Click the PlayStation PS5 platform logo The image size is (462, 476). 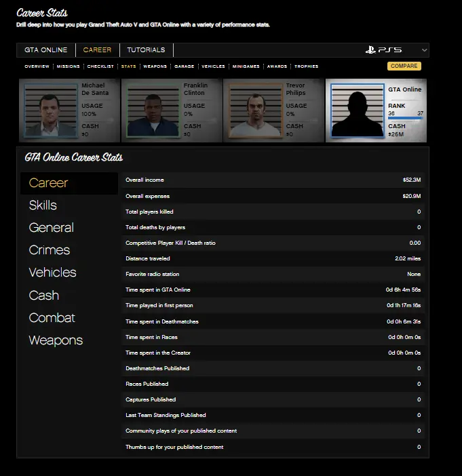383,49
